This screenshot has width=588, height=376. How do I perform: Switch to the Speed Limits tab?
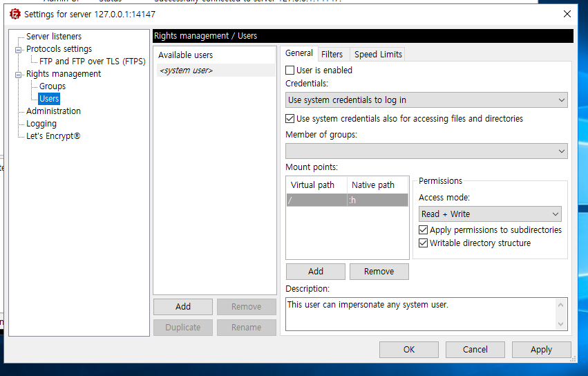pos(378,55)
